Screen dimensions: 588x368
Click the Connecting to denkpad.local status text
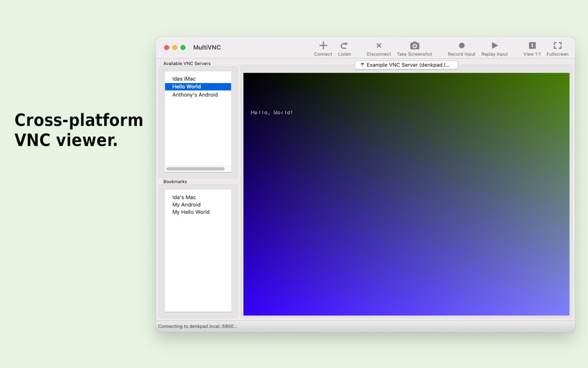point(197,326)
